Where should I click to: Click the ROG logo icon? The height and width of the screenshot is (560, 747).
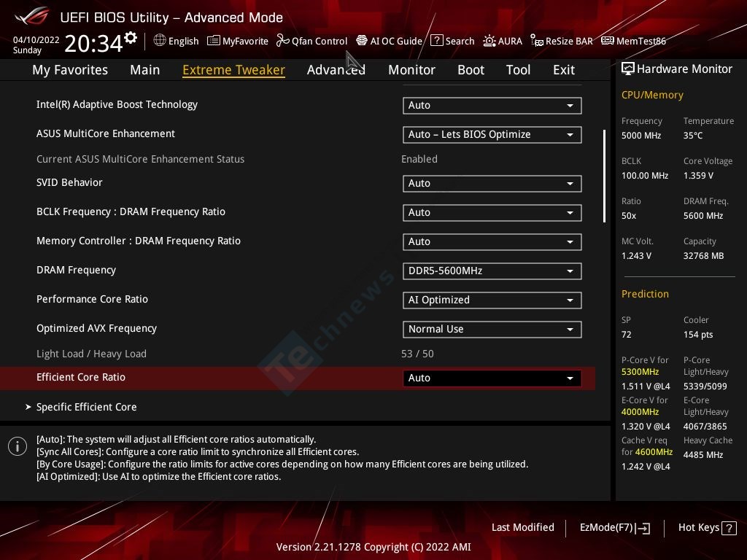click(32, 17)
